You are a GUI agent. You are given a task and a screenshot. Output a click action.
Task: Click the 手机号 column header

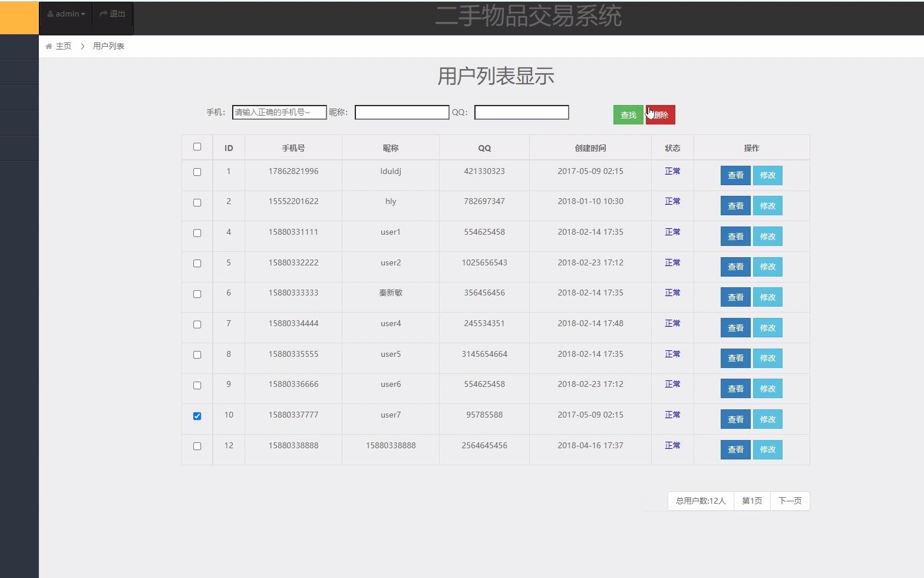click(x=293, y=148)
